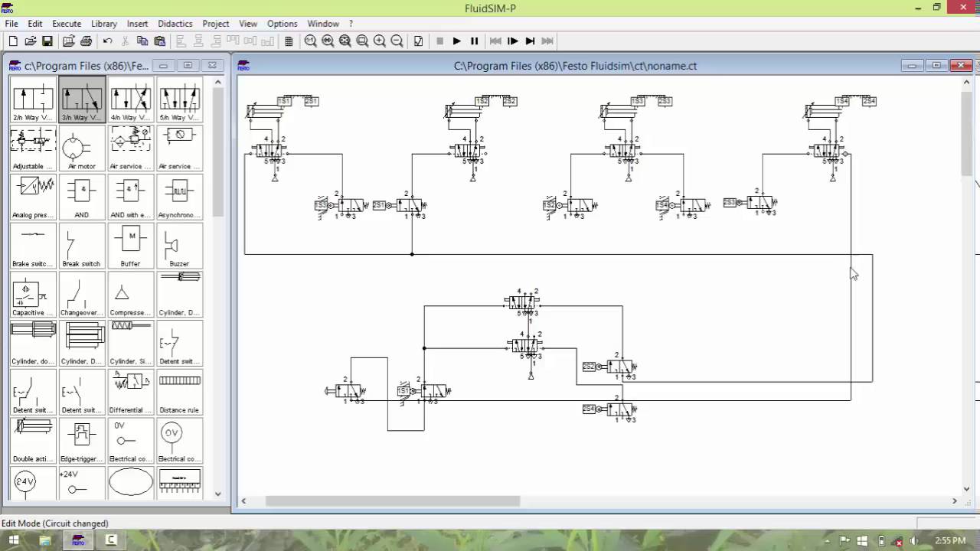Select the Differential pressure switch component
This screenshot has height=551, width=980.
point(131,393)
